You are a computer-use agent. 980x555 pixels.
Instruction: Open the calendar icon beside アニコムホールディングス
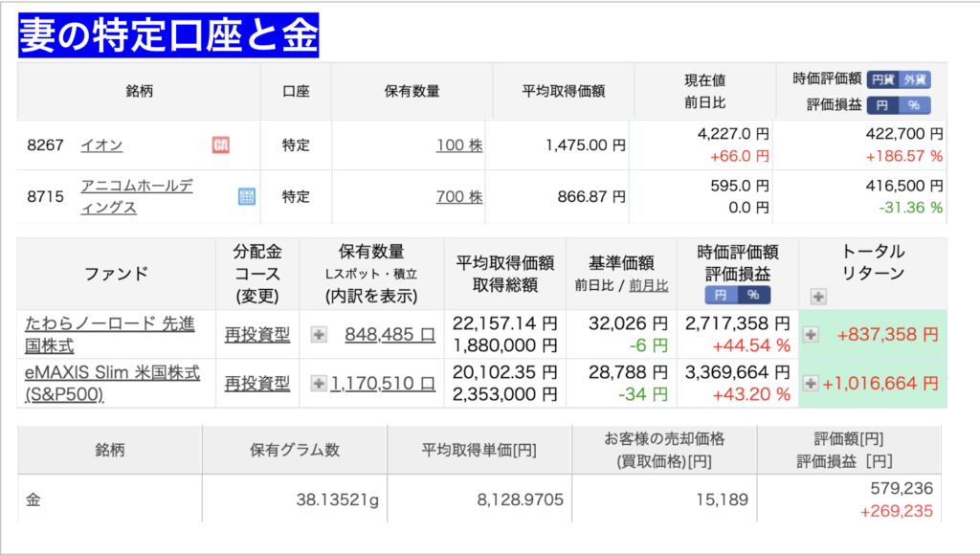[247, 196]
